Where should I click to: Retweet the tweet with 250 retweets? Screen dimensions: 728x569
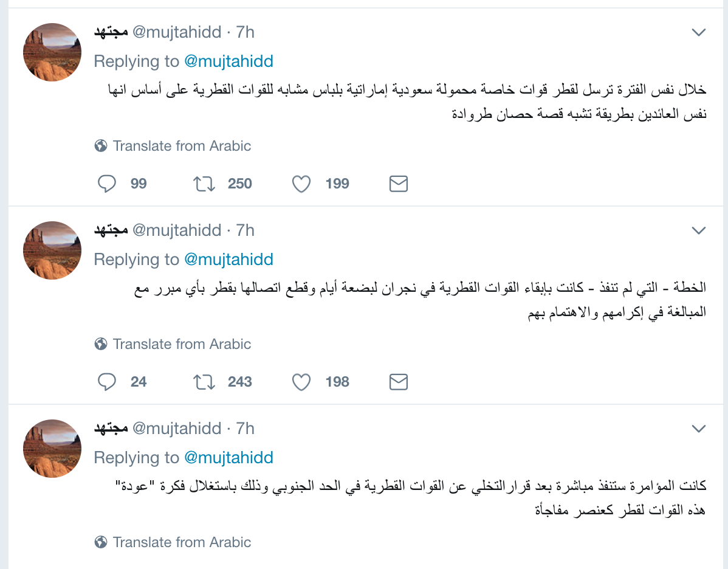tap(204, 184)
